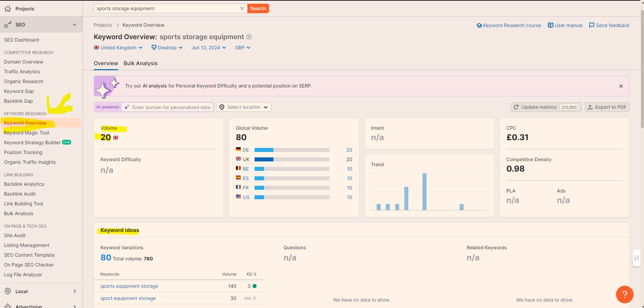Click the Projects home icon
The width and height of the screenshot is (644, 308).
pos(8,8)
